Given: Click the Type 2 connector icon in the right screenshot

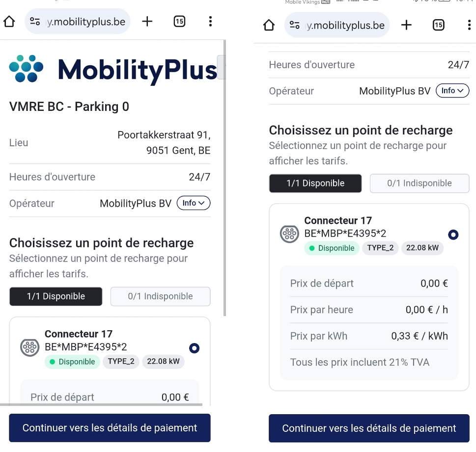Looking at the screenshot, I should pyautogui.click(x=289, y=234).
